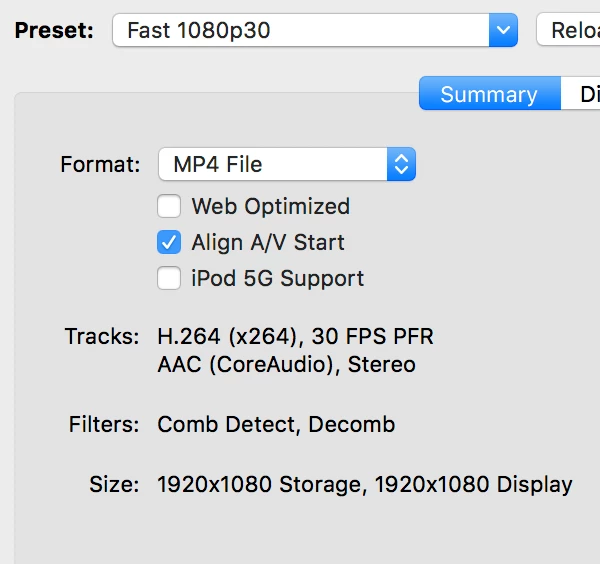The height and width of the screenshot is (564, 600).
Task: Switch to the Summary tab
Action: (488, 95)
